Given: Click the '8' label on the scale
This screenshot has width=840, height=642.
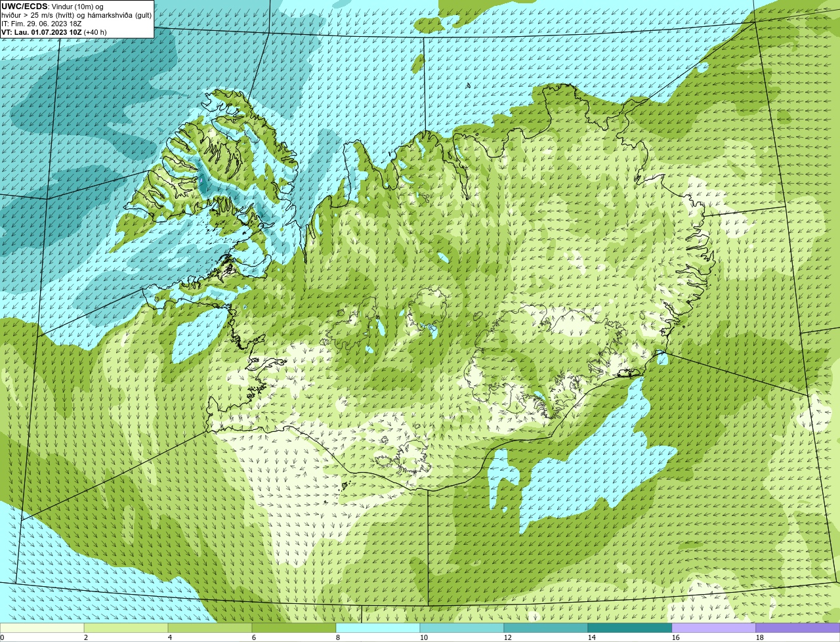Looking at the screenshot, I should coord(338,637).
